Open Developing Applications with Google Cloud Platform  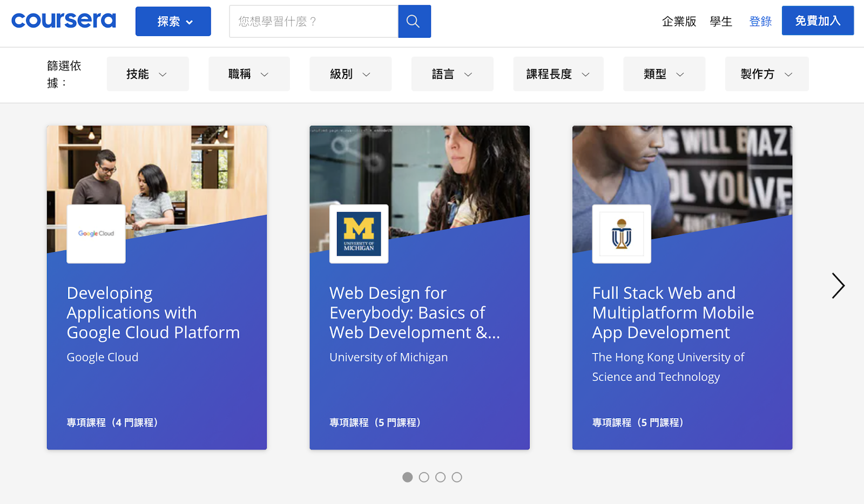[x=153, y=313]
